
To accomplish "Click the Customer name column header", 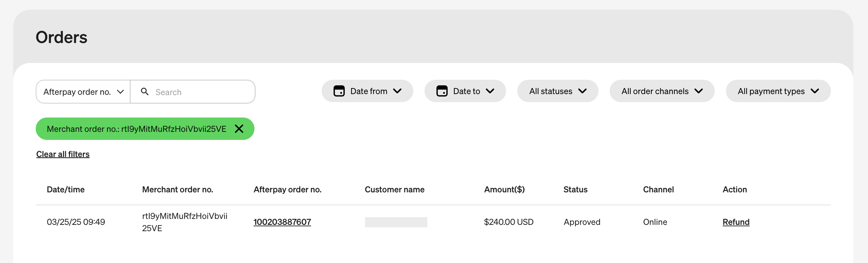I will click(394, 190).
